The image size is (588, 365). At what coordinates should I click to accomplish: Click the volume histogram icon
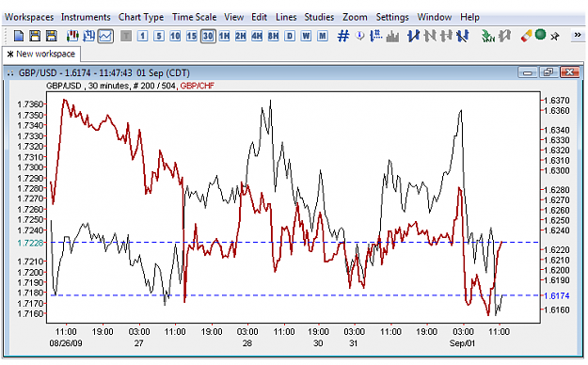(392, 37)
